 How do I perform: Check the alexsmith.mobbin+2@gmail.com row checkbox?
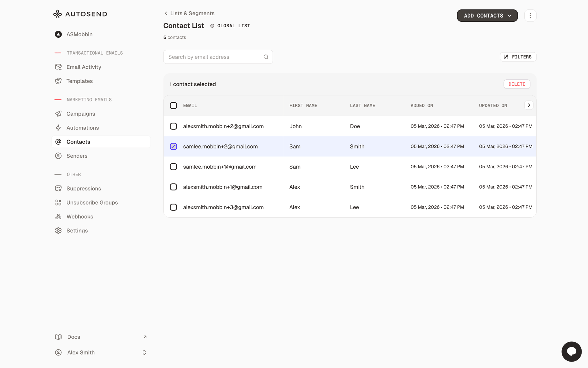coord(173,126)
